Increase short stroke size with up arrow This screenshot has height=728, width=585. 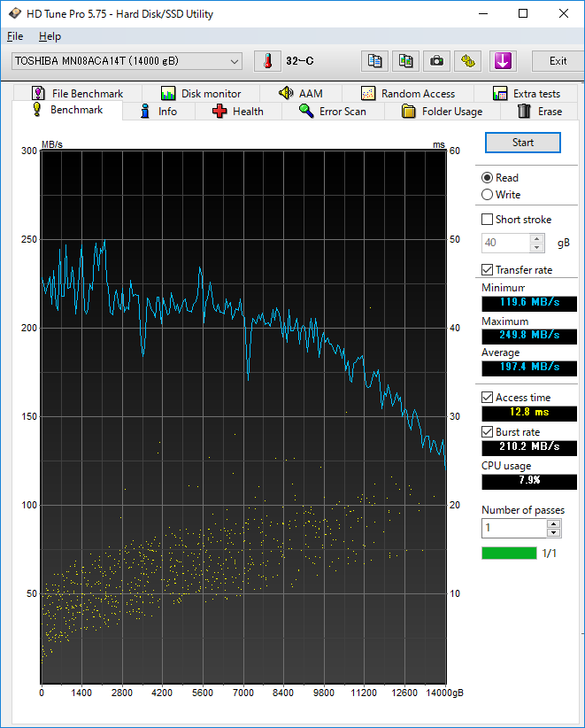536,238
